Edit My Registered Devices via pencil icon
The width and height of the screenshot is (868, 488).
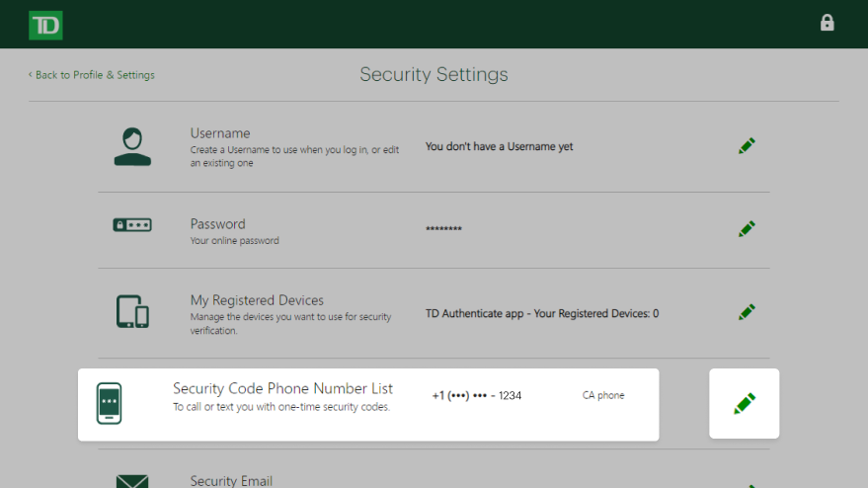click(x=747, y=312)
